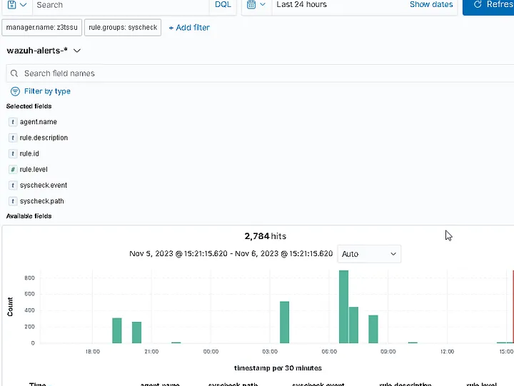This screenshot has width=514, height=386.
Task: Click the 2,784 hits count text
Action: [265, 236]
